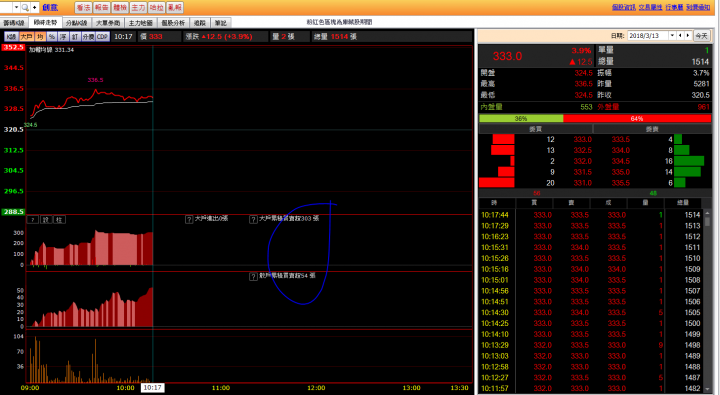
Task: Click the green 36% inner-volume bar
Action: (521, 118)
